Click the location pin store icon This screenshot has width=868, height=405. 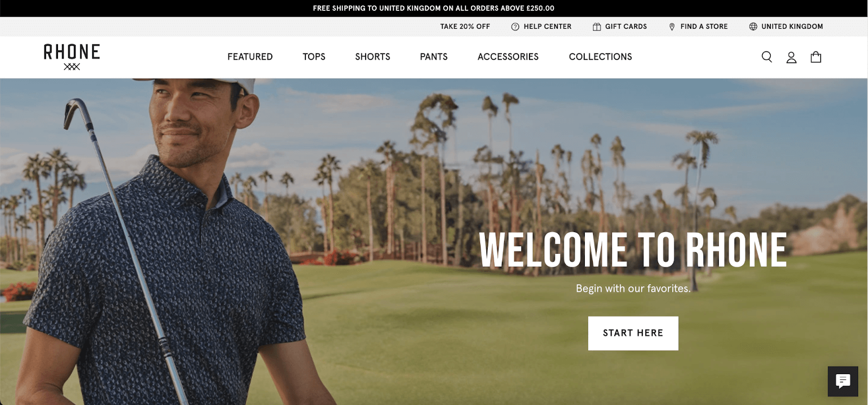click(672, 27)
